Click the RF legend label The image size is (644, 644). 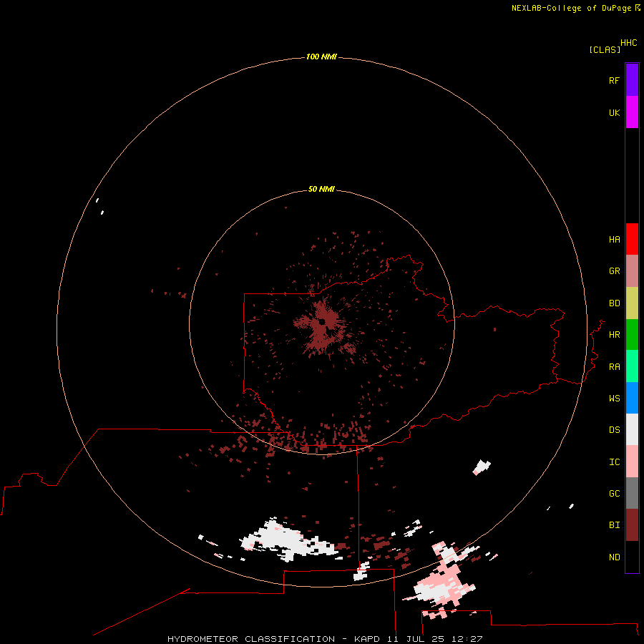coord(614,80)
